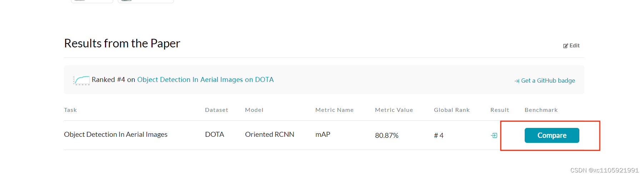
Task: Click the Result column header
Action: coord(500,110)
